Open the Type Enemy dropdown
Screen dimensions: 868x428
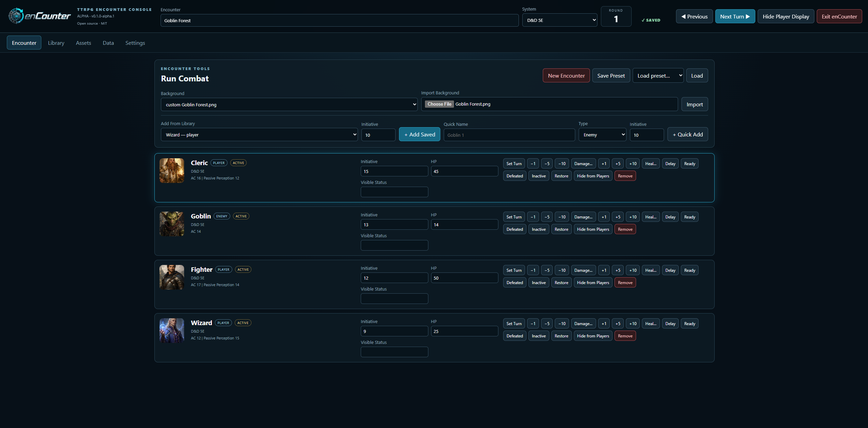coord(602,135)
